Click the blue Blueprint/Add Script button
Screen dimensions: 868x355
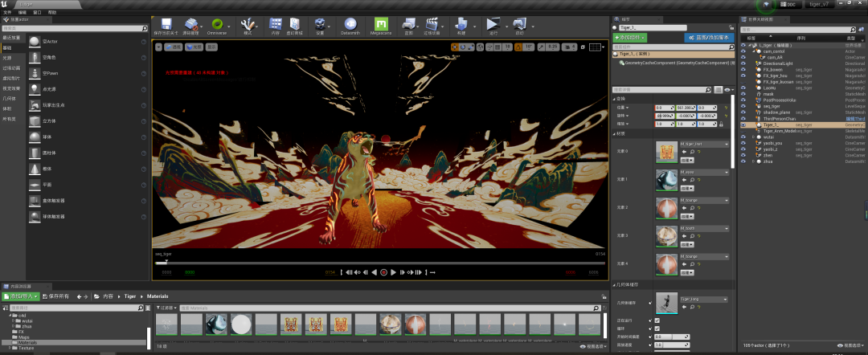710,38
